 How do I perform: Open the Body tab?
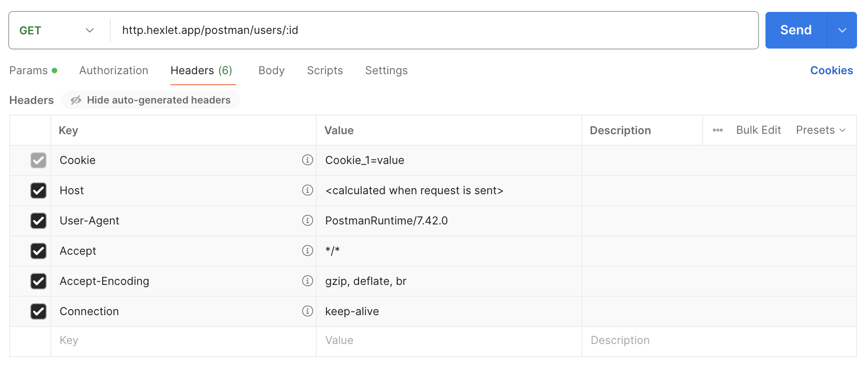point(271,71)
